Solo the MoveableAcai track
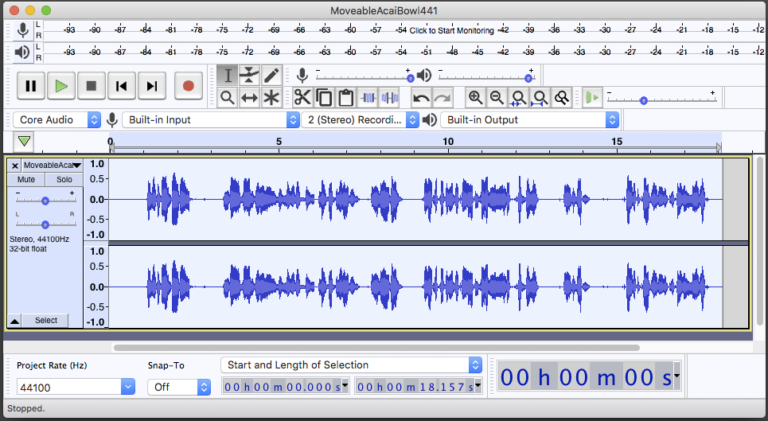768x421 pixels. coord(64,179)
